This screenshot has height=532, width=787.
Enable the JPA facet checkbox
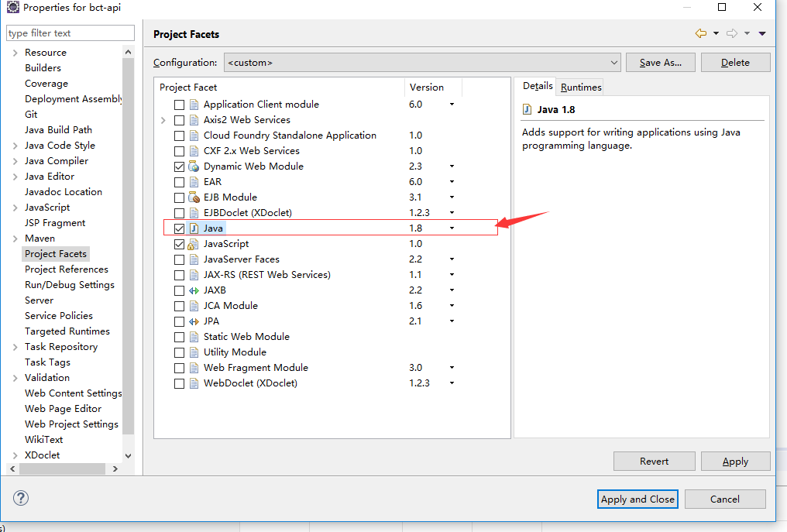point(179,321)
